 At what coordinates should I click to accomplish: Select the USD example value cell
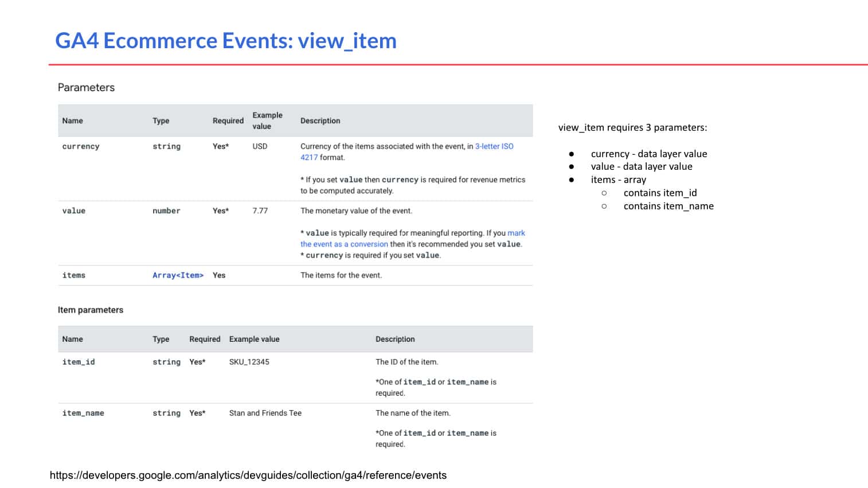(x=259, y=146)
